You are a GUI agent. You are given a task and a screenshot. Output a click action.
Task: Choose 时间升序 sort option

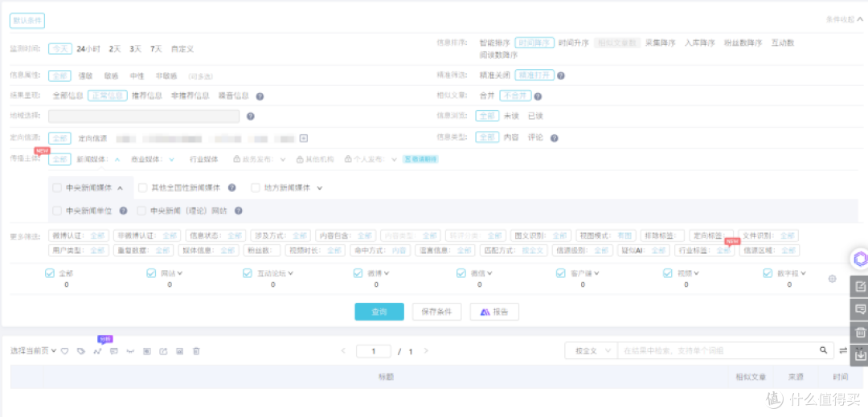coord(574,43)
